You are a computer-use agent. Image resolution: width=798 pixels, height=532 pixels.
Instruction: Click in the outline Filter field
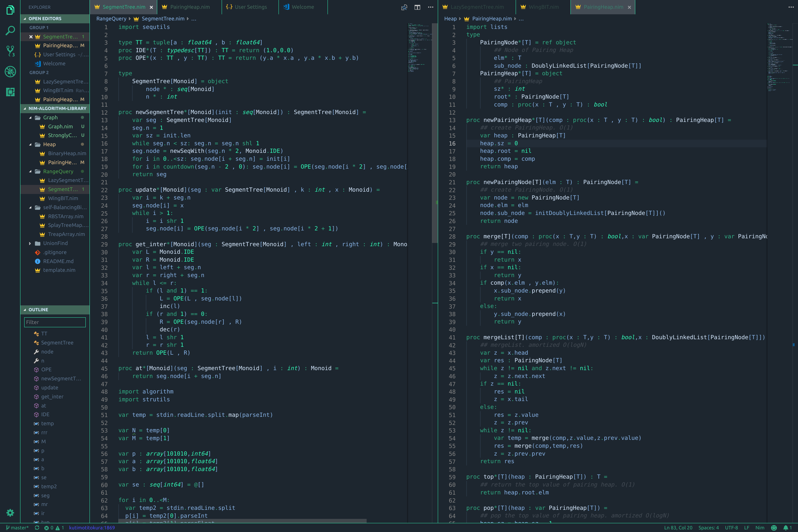[x=55, y=322]
